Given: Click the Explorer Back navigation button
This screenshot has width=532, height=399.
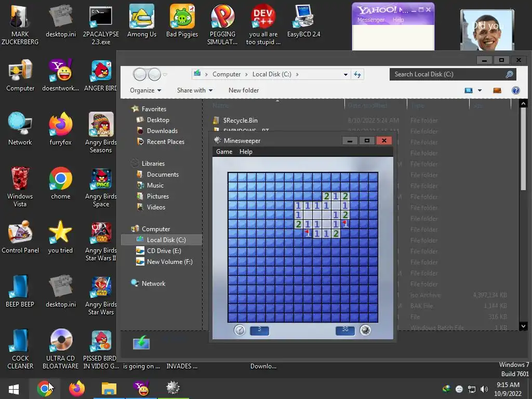Looking at the screenshot, I should (139, 74).
